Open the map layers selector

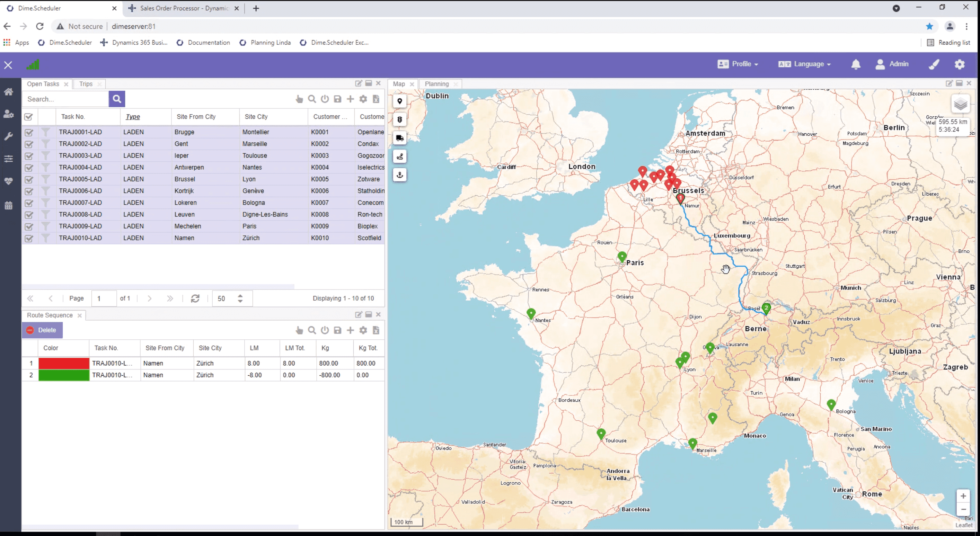coord(961,104)
